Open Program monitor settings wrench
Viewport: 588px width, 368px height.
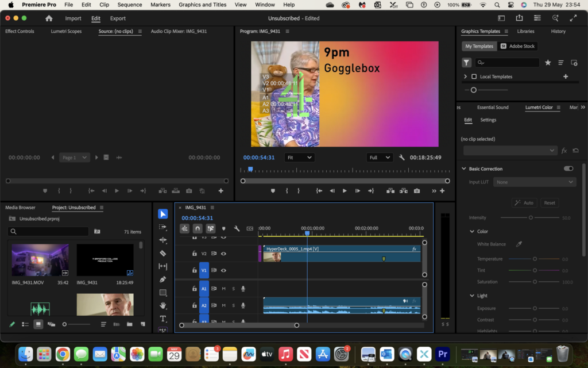(401, 158)
